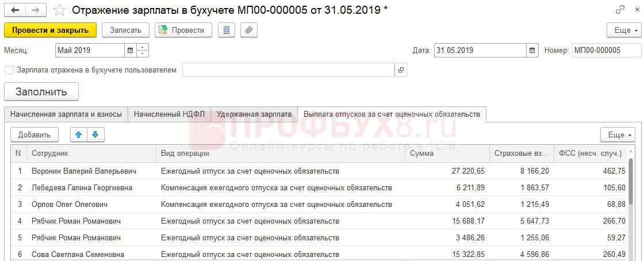Screen dimensions: 644x261
Task: Click the Провести button
Action: [183, 30]
